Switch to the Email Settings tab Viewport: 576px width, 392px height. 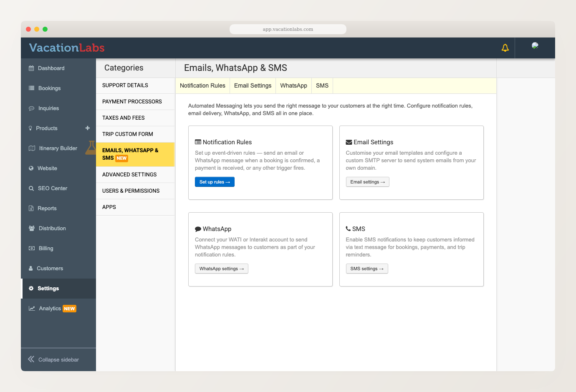[x=253, y=85]
